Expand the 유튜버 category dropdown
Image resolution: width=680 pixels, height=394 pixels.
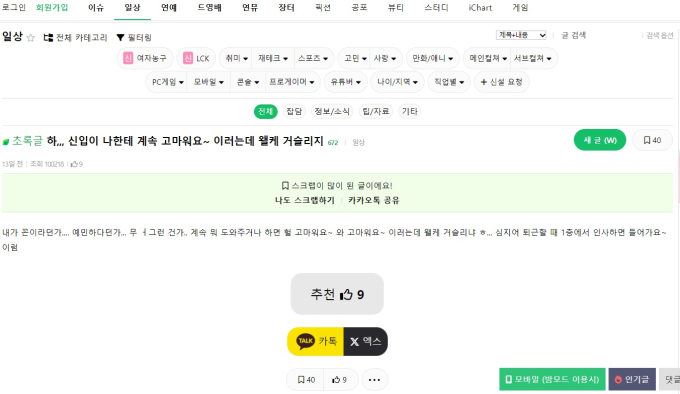tap(346, 82)
